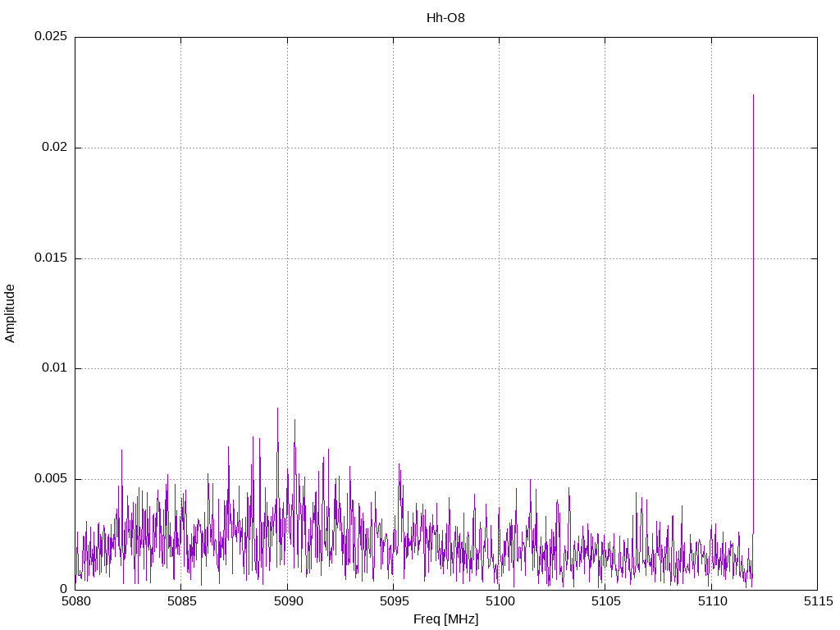
Task: Click the 0.005 y-axis tick label
Action: coord(50,479)
